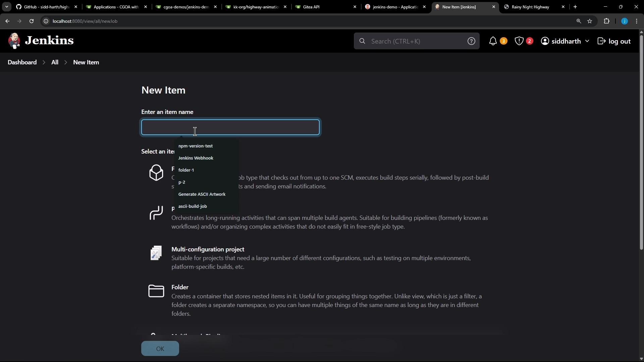Click the log out arrow icon

[602, 41]
